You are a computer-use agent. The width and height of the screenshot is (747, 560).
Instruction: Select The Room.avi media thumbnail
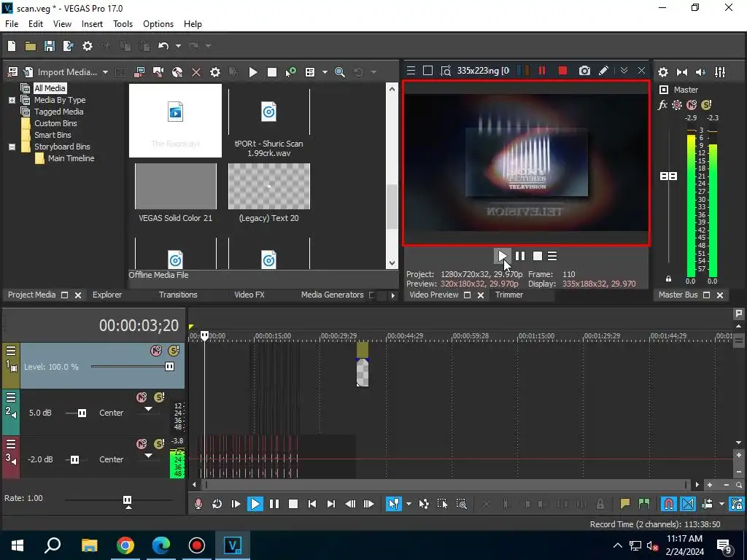pyautogui.click(x=175, y=120)
